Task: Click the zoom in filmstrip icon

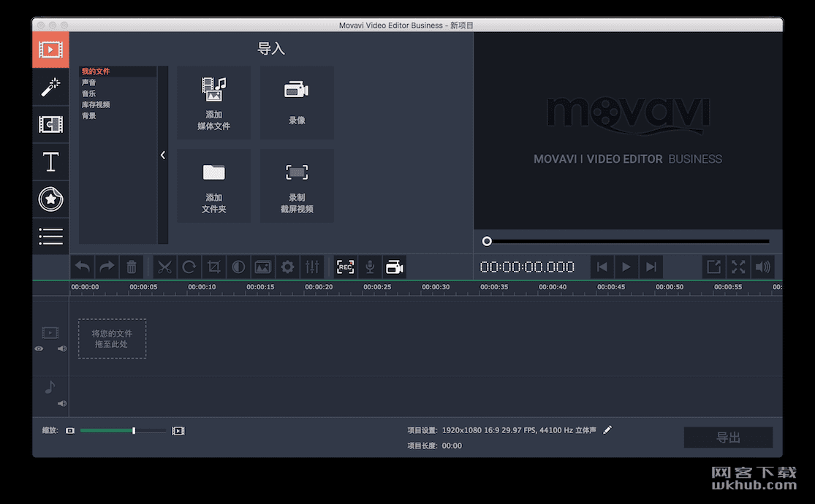Action: [x=178, y=431]
